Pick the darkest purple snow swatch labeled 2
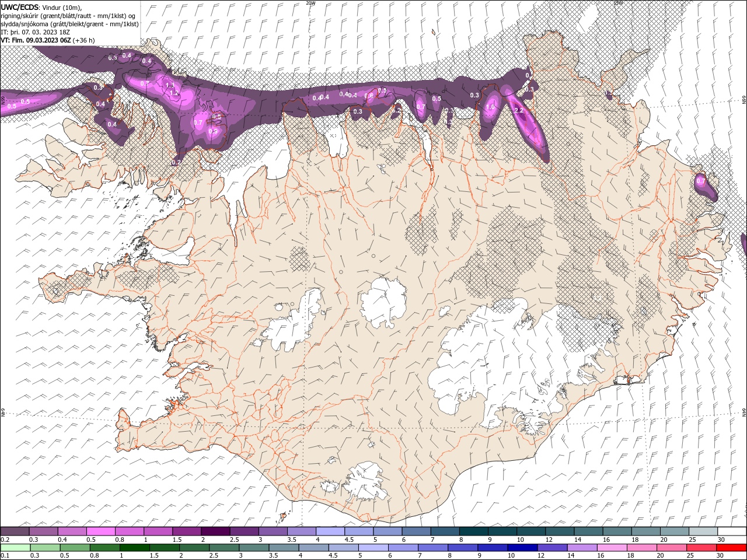The width and height of the screenshot is (747, 560). point(215,531)
